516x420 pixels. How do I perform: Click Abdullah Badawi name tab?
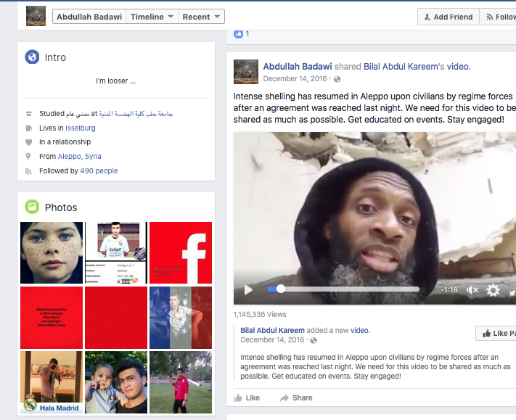pyautogui.click(x=89, y=17)
